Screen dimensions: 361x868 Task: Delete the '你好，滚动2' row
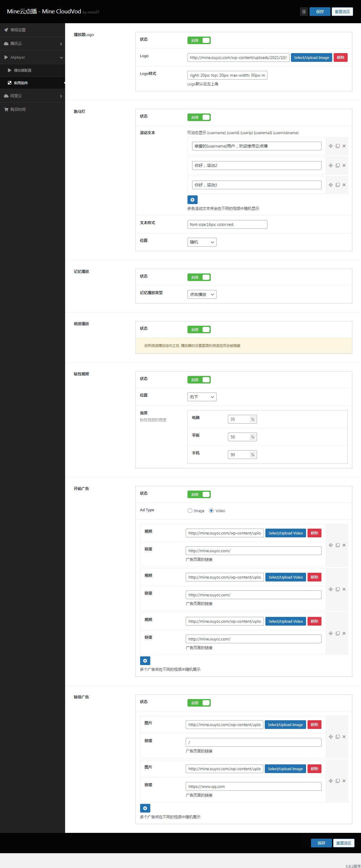(344, 165)
